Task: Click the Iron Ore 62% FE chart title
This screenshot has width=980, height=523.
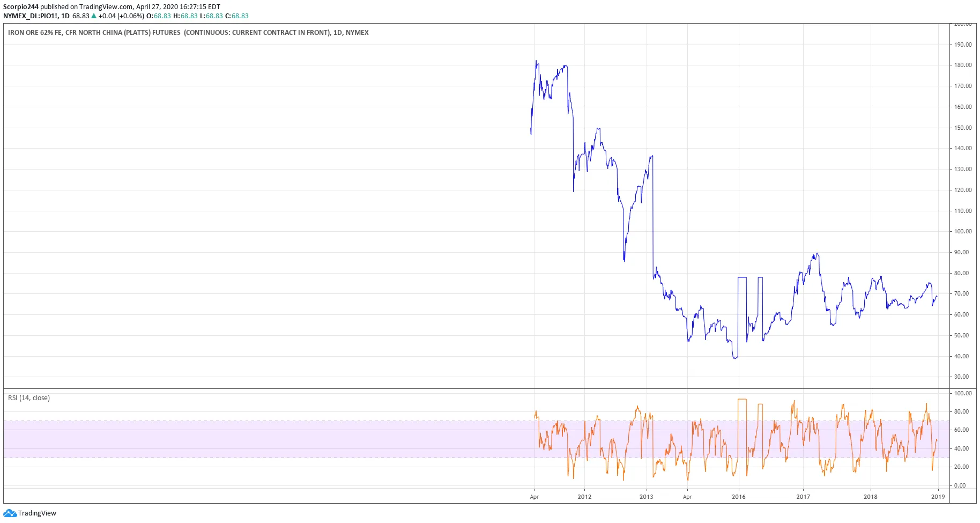Action: (188, 33)
